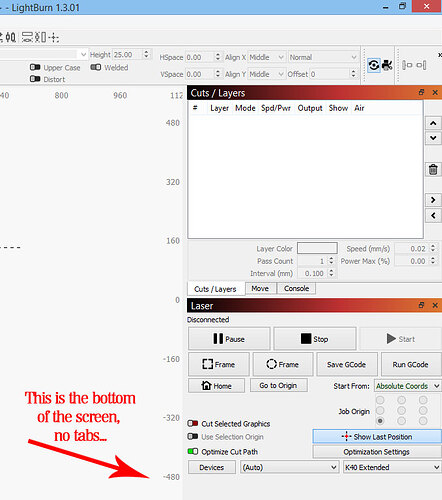Select the top-right Job Origin radio

point(423,400)
